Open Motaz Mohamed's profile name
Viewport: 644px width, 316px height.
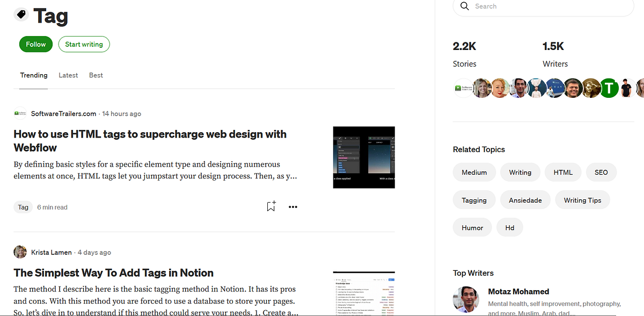518,291
